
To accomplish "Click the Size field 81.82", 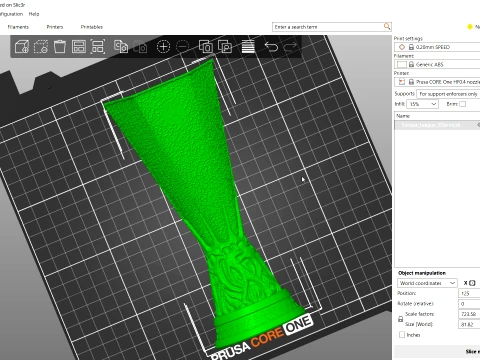I will (x=470, y=324).
